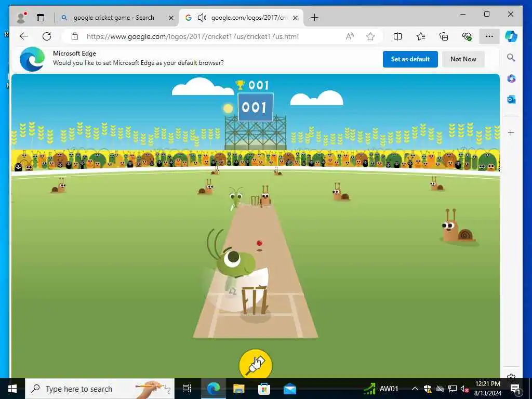532x399 pixels.
Task: Open the tab actions menu icon
Action: [x=41, y=18]
